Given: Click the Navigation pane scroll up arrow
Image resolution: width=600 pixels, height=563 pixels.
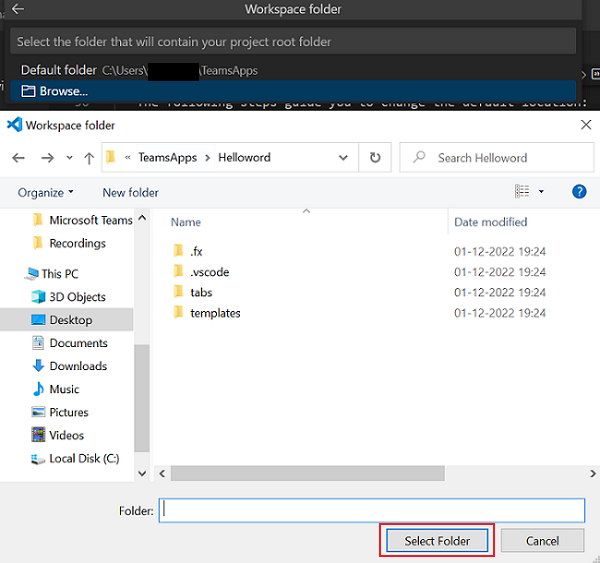Looking at the screenshot, I should click(x=142, y=218).
